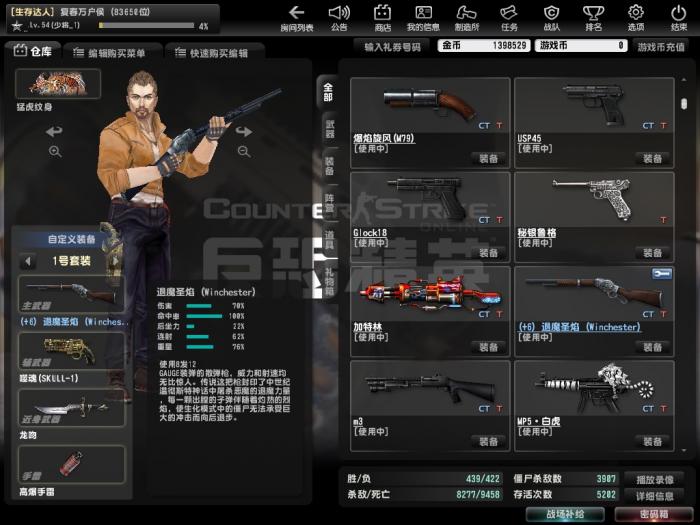
Task: Click the level experience progress bar
Action: 146,25
